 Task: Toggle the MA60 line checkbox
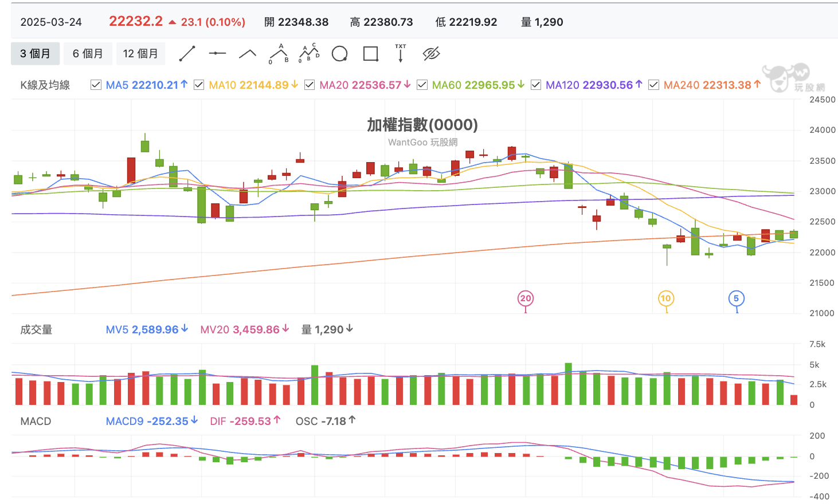click(x=422, y=85)
